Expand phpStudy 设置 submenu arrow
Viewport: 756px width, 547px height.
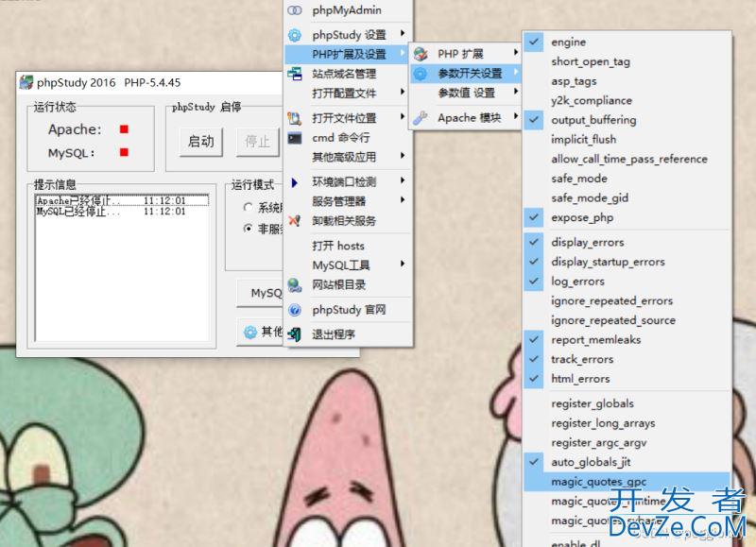pyautogui.click(x=403, y=34)
